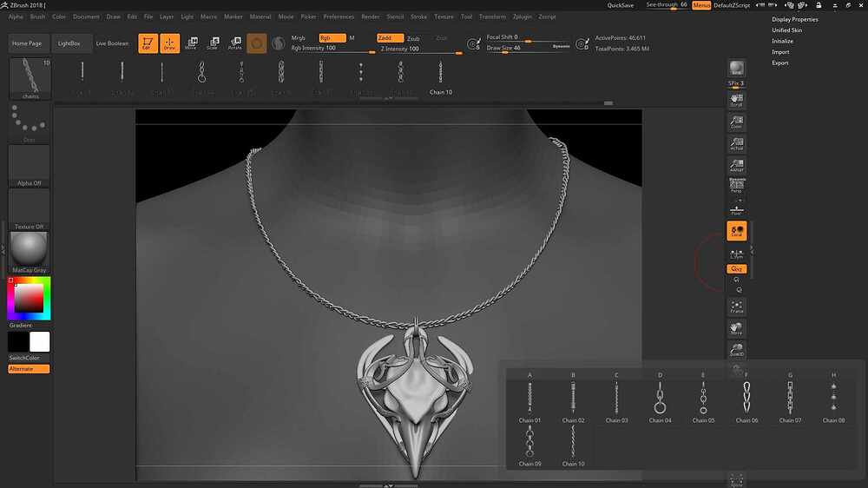This screenshot has width=868, height=488.
Task: Toggle Zadd sculpting mode
Action: coord(390,37)
